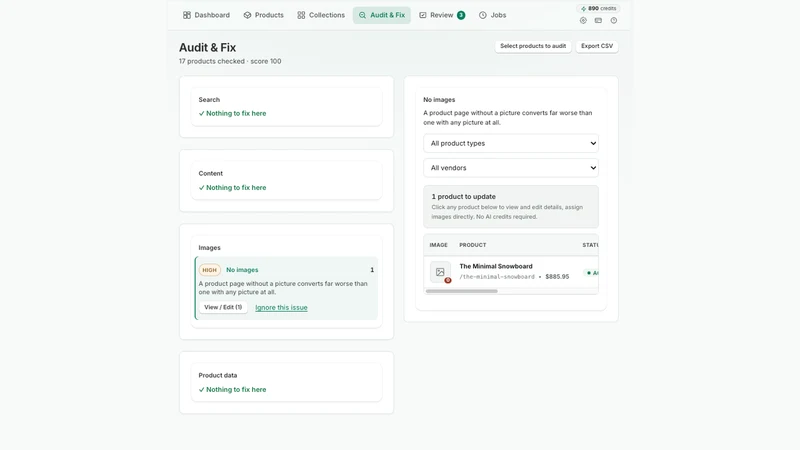The image size is (800, 450).
Task: Click the clock icon under the credits pill
Action: pyautogui.click(x=614, y=20)
